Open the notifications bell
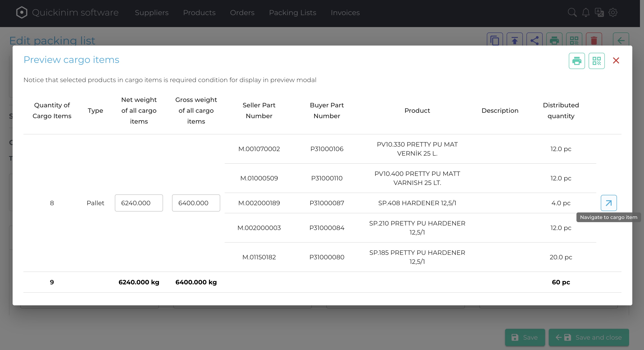The width and height of the screenshot is (644, 350). click(x=585, y=13)
